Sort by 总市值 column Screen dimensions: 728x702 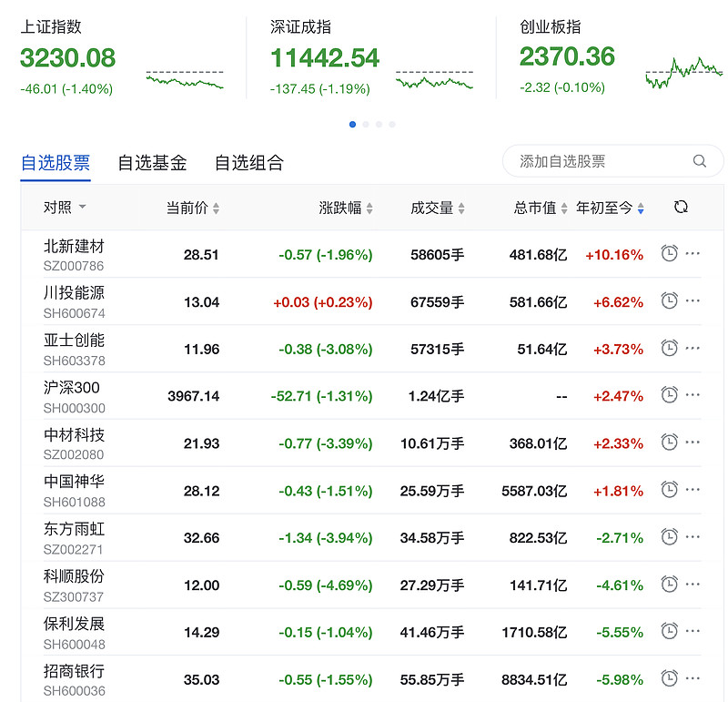[x=540, y=208]
